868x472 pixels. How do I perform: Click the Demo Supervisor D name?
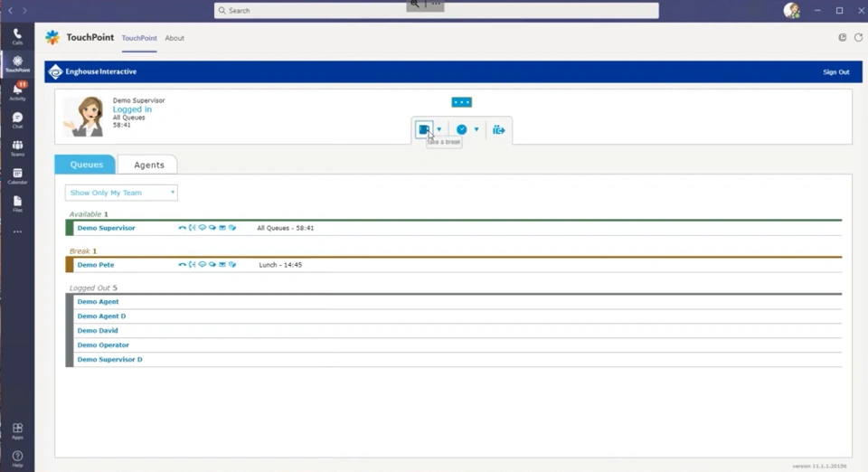pos(109,359)
